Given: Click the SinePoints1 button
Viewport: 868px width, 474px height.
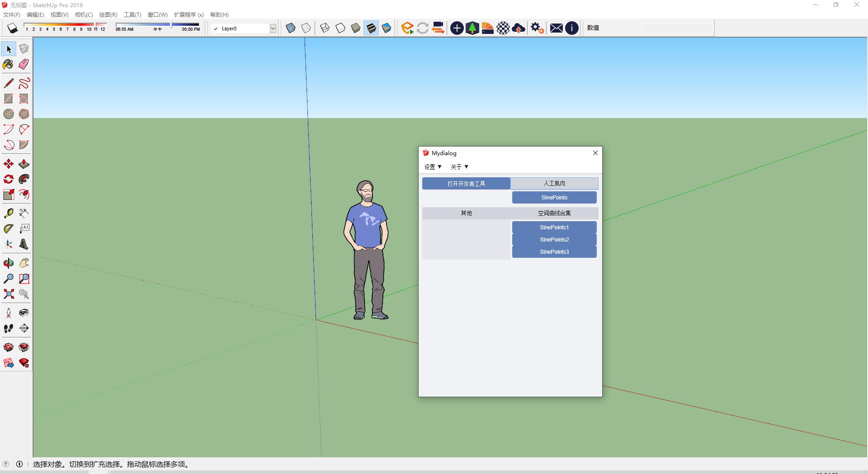Looking at the screenshot, I should (x=554, y=228).
